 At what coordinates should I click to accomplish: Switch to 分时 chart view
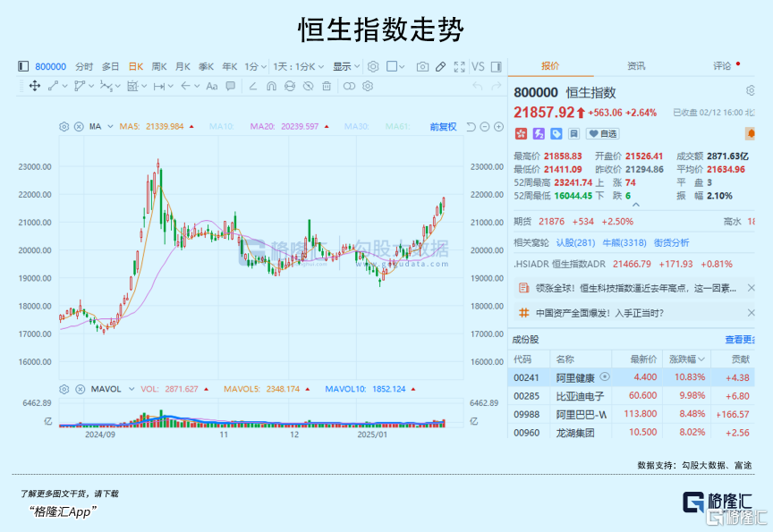(x=84, y=66)
